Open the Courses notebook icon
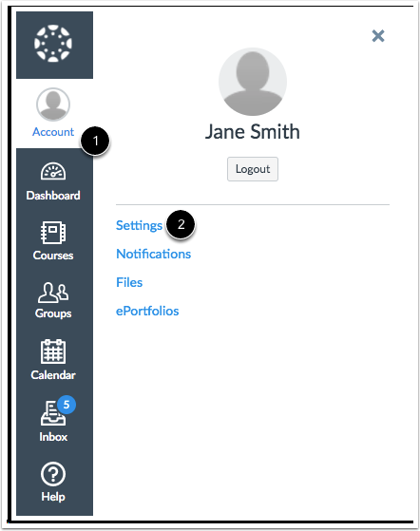420x531 pixels. pyautogui.click(x=53, y=233)
